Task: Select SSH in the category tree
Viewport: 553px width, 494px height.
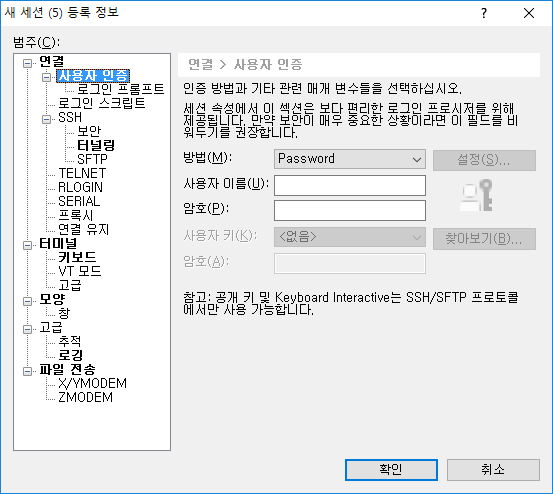Action: (x=70, y=117)
